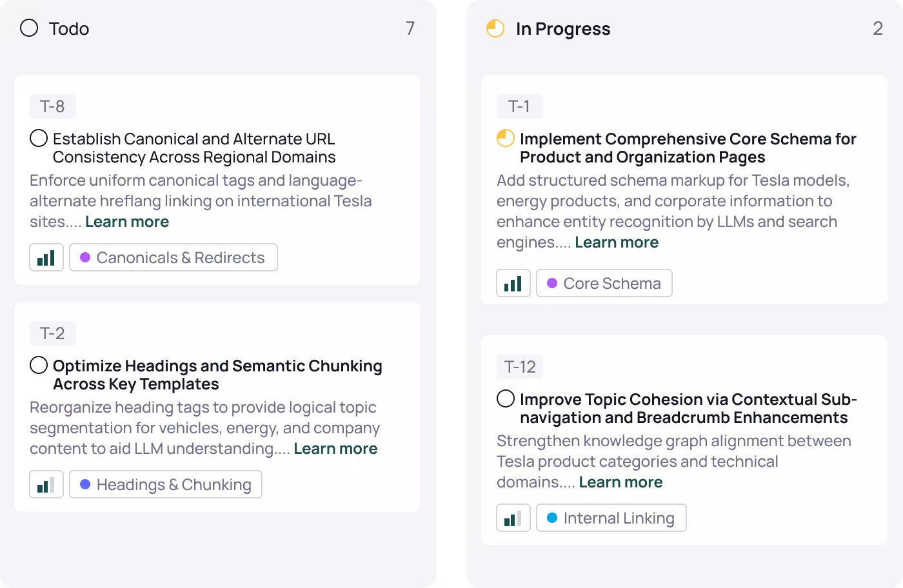The height and width of the screenshot is (588, 903).
Task: Toggle status circle on Establish Canonical task
Action: (x=39, y=139)
